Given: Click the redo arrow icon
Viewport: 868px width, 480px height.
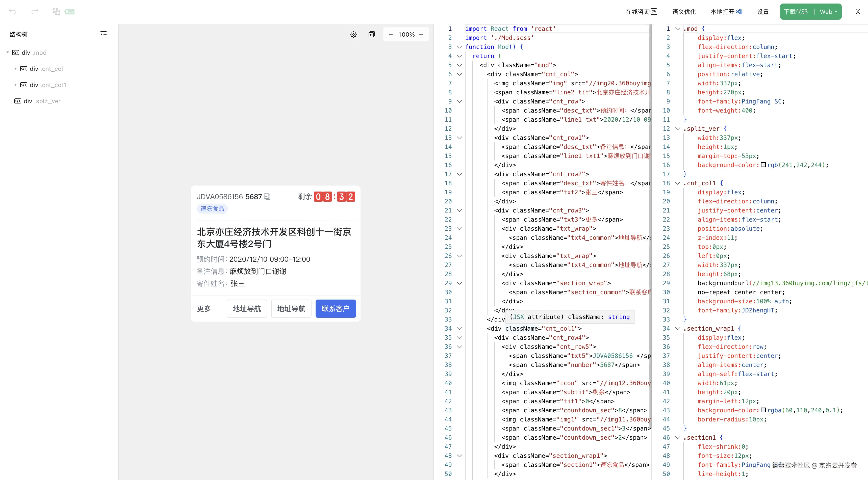Looking at the screenshot, I should tap(35, 11).
